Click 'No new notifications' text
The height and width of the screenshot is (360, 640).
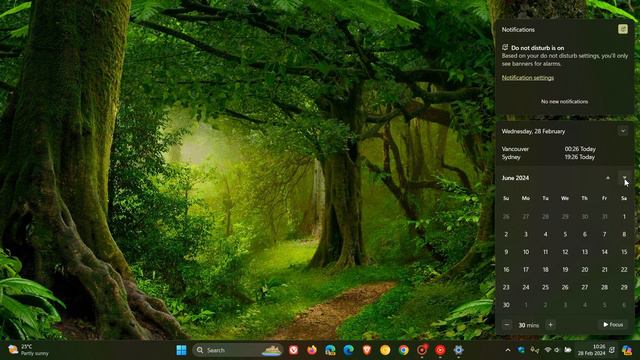(564, 101)
